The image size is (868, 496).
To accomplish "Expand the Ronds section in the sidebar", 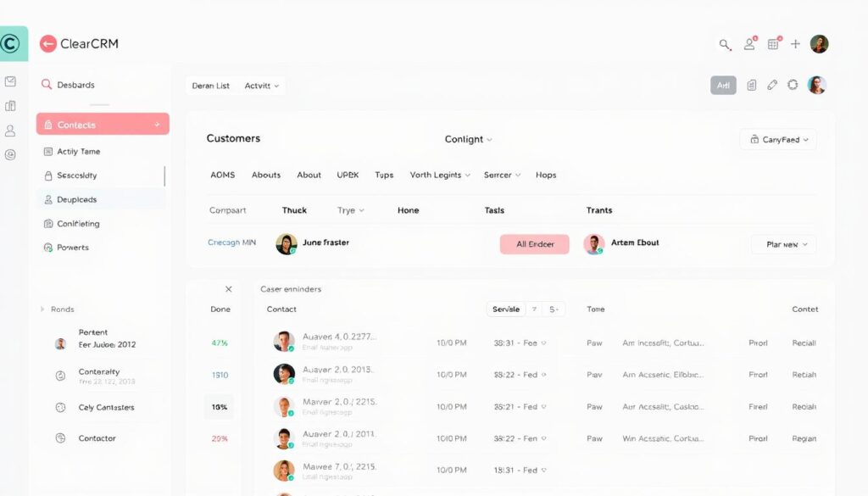I will click(x=58, y=309).
